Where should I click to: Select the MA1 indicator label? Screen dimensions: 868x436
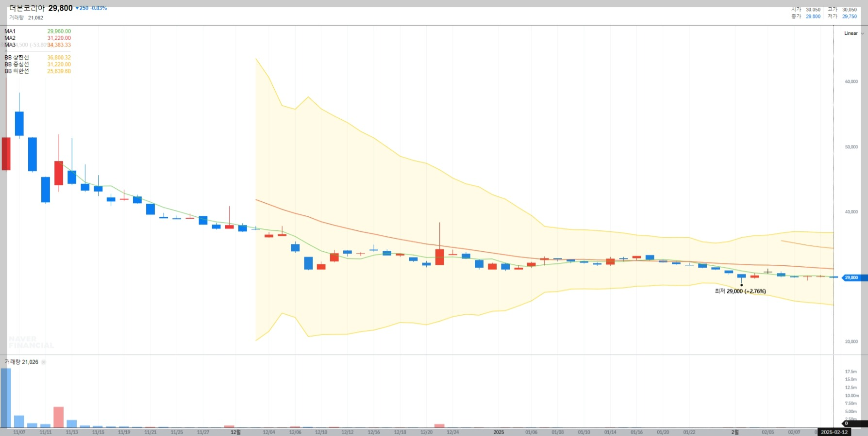(x=10, y=32)
